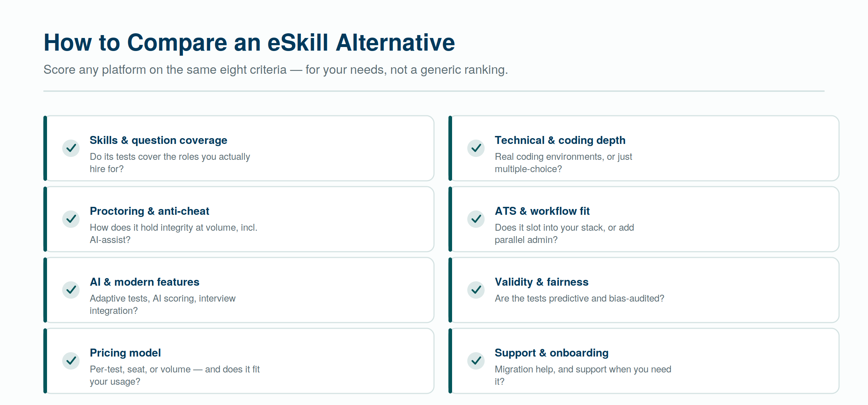Click the 'Proctoring & anti-cheat' heading

(149, 211)
